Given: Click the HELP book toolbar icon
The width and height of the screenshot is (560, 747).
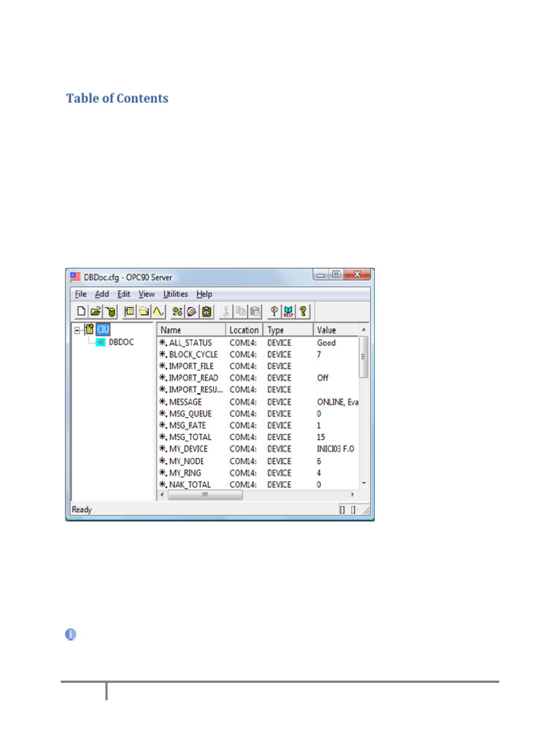Looking at the screenshot, I should tap(288, 311).
